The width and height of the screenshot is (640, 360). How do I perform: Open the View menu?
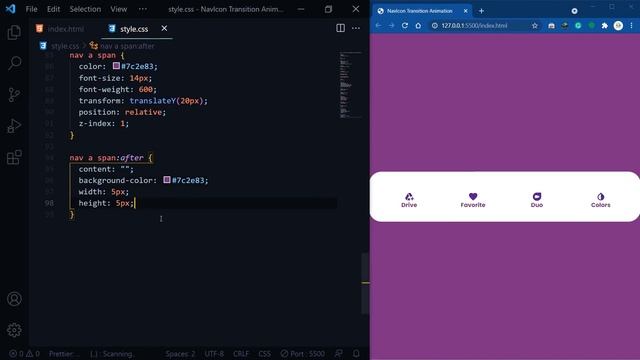click(118, 9)
